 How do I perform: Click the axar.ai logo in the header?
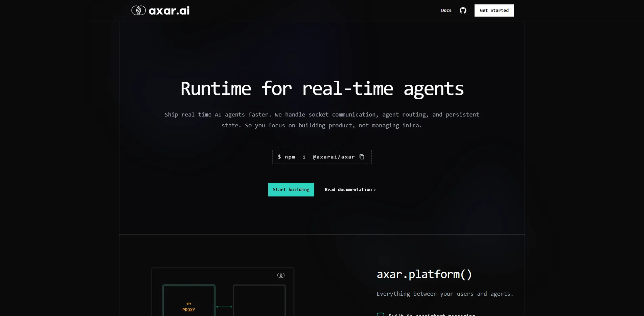[160, 10]
